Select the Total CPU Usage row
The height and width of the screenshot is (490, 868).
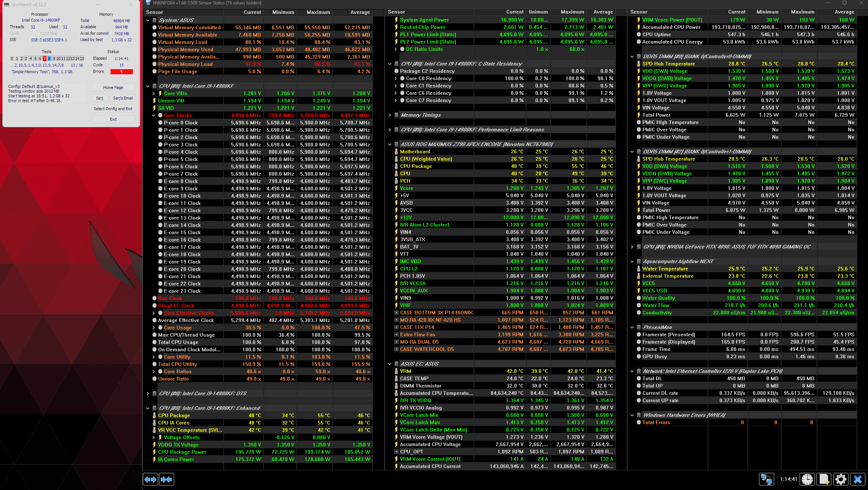tap(262, 342)
